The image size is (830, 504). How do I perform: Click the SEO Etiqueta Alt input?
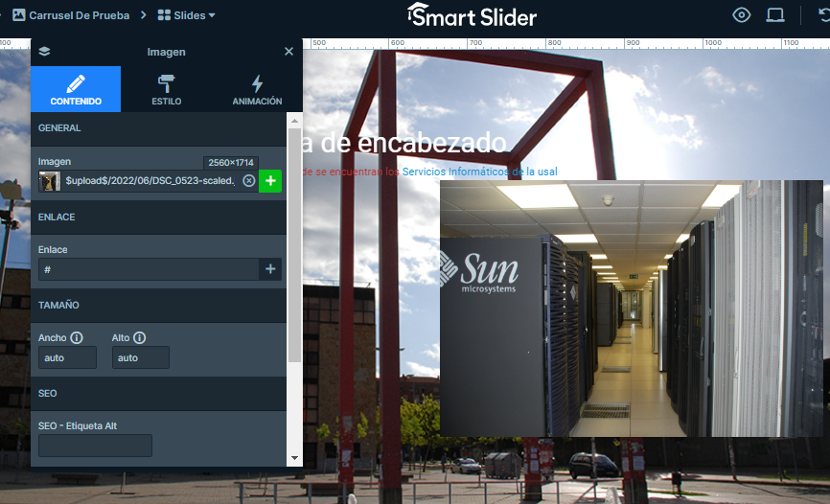pos(95,446)
